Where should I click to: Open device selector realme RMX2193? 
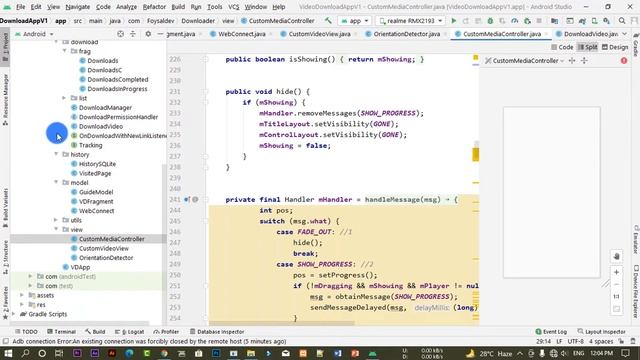(410, 21)
